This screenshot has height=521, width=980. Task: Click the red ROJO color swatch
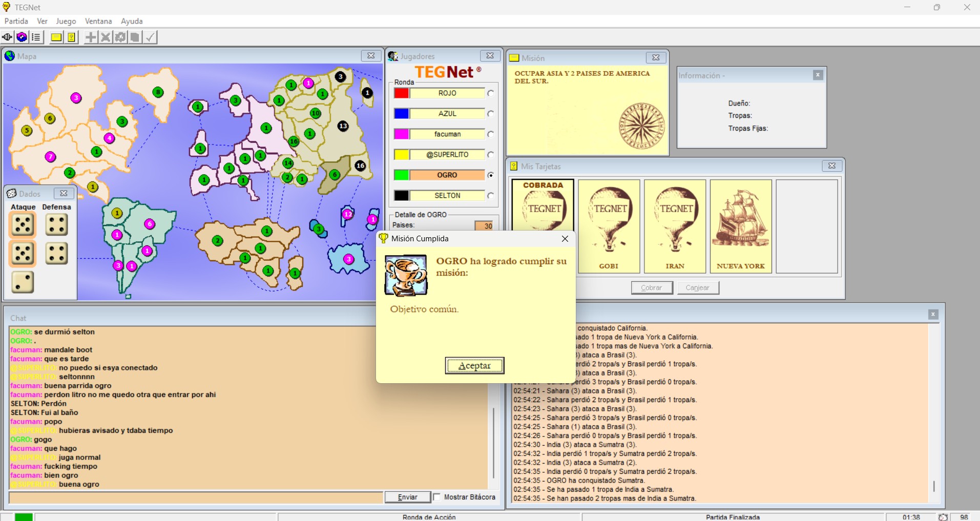coord(401,93)
